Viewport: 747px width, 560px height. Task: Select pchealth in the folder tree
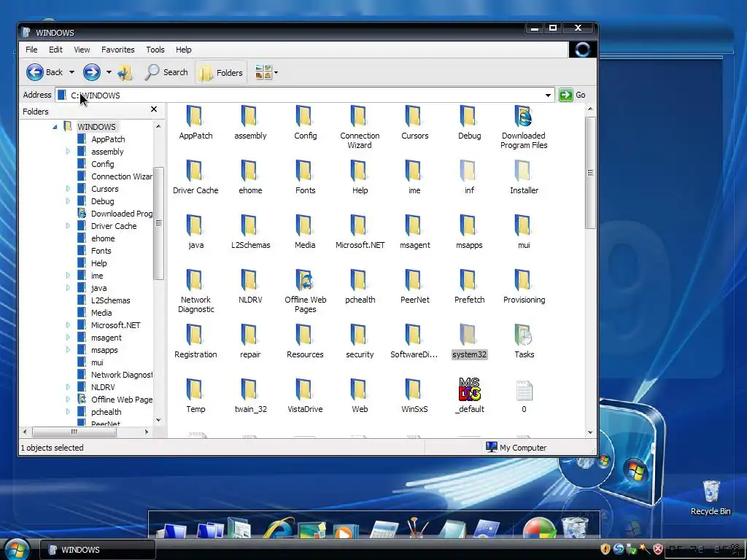point(107,411)
